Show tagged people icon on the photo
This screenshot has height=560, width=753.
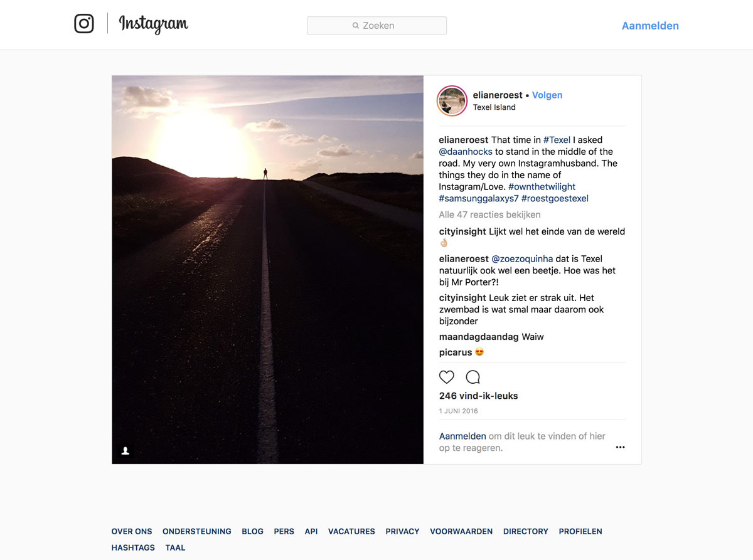tap(125, 450)
